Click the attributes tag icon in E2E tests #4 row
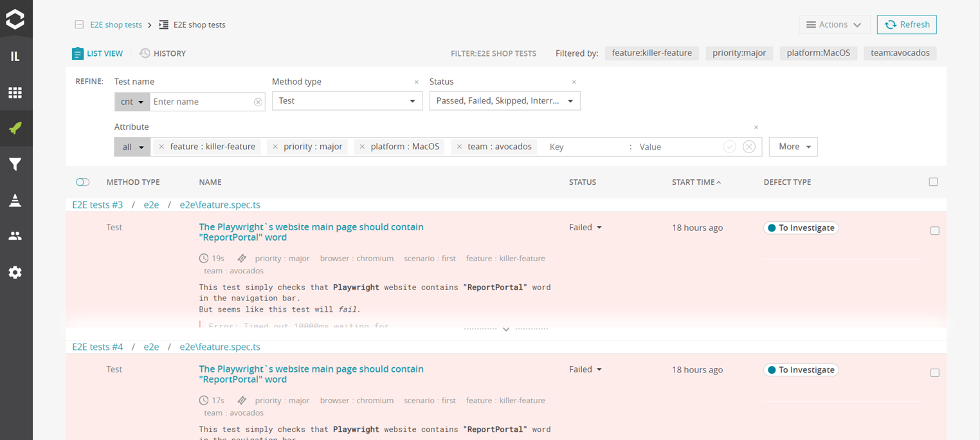Viewport: 980px width, 440px height. click(x=242, y=400)
